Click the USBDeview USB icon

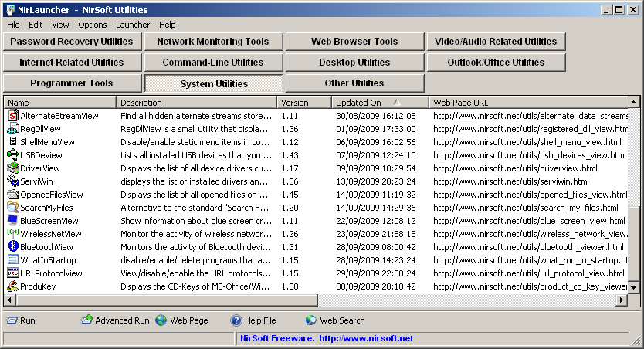point(13,155)
